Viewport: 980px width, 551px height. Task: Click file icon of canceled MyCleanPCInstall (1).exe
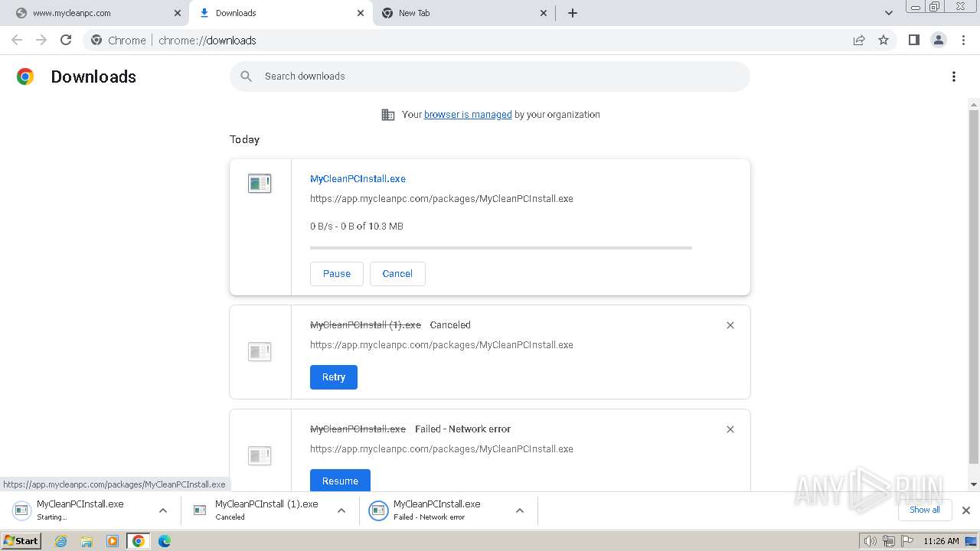pos(260,351)
